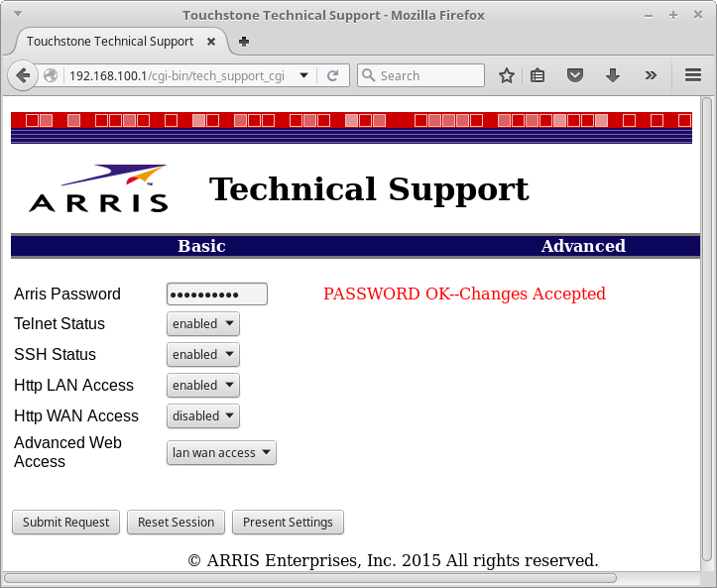Click the "PASSWORD OK--Changes Accepted" message

pos(464,294)
